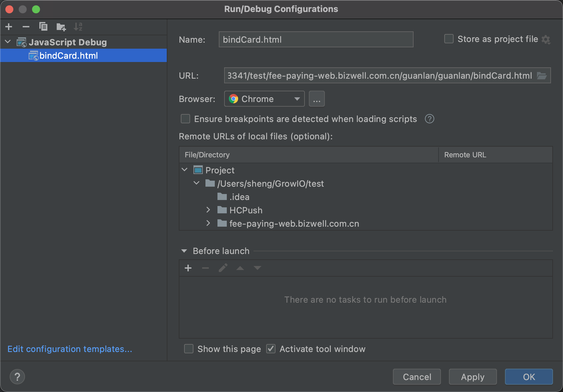
Task: Select bindCard.html configuration in tree
Action: point(68,56)
